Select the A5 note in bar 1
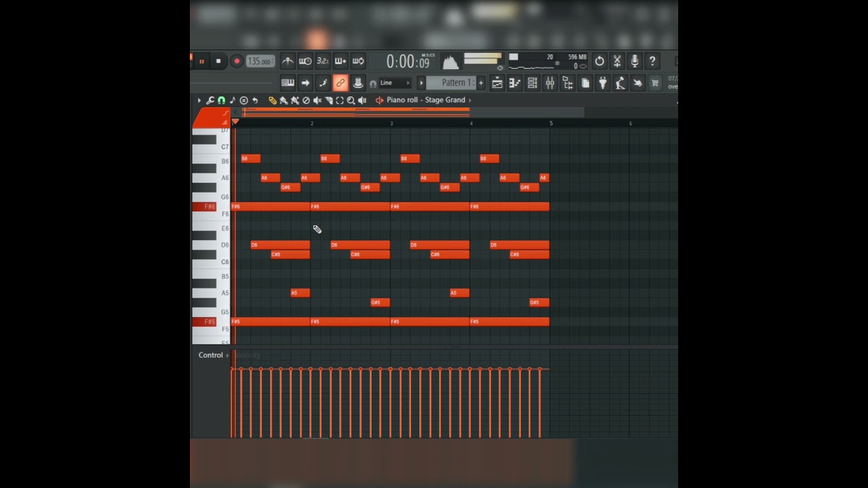This screenshot has width=868, height=488. pyautogui.click(x=300, y=293)
